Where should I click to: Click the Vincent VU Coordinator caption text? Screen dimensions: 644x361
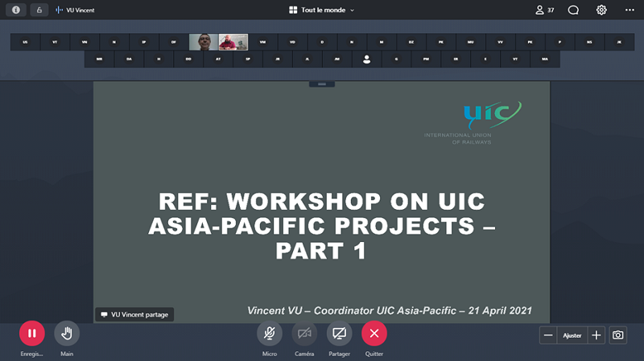pyautogui.click(x=390, y=310)
